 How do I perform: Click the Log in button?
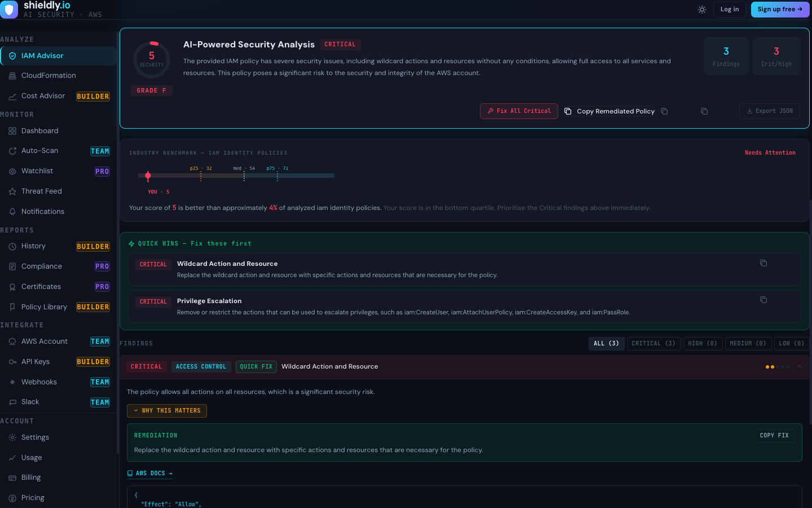tap(730, 10)
